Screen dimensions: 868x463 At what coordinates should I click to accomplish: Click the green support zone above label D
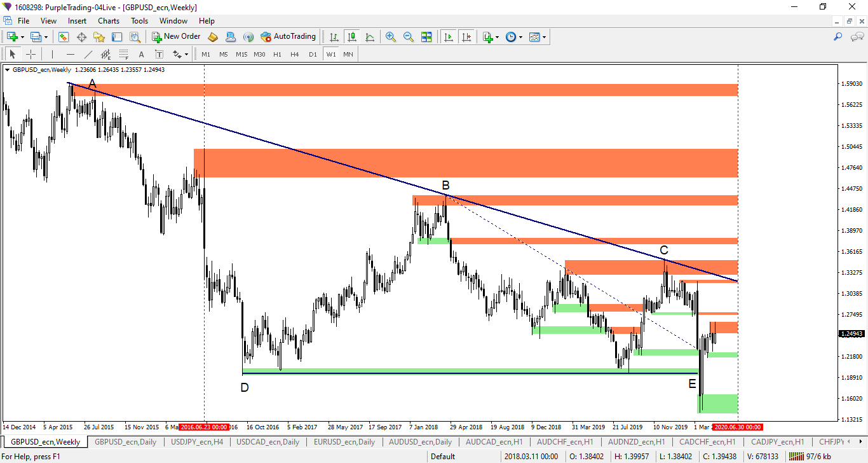click(x=470, y=370)
